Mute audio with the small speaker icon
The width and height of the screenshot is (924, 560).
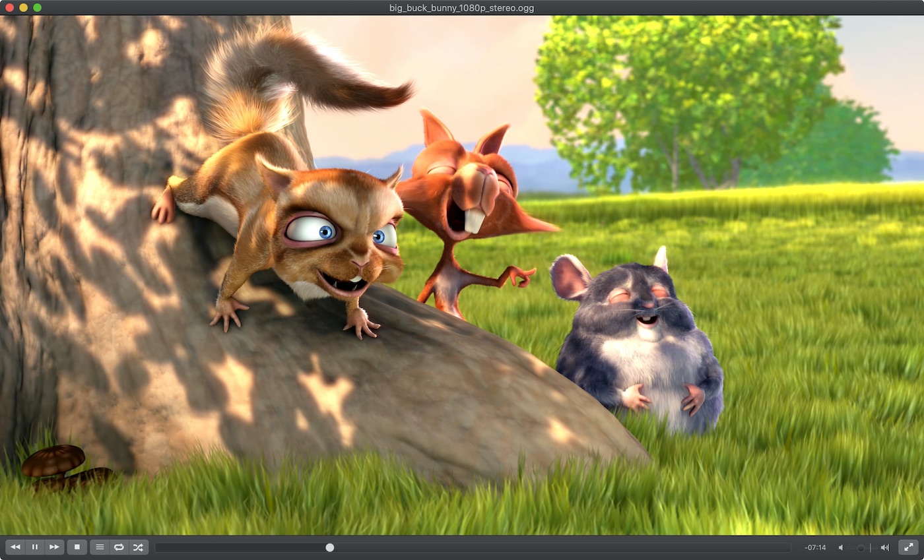coord(841,547)
